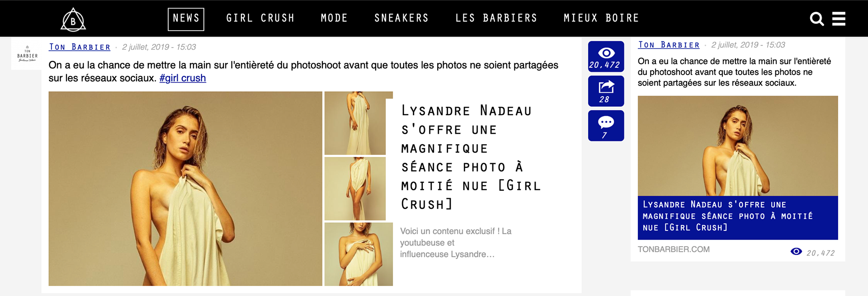
Task: Go to the GIRL CRUSH menu section
Action: click(260, 18)
